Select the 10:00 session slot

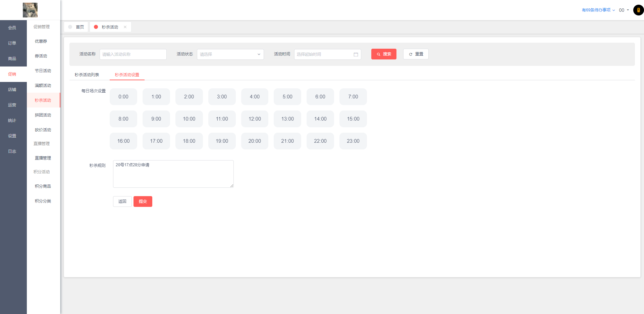pyautogui.click(x=189, y=119)
